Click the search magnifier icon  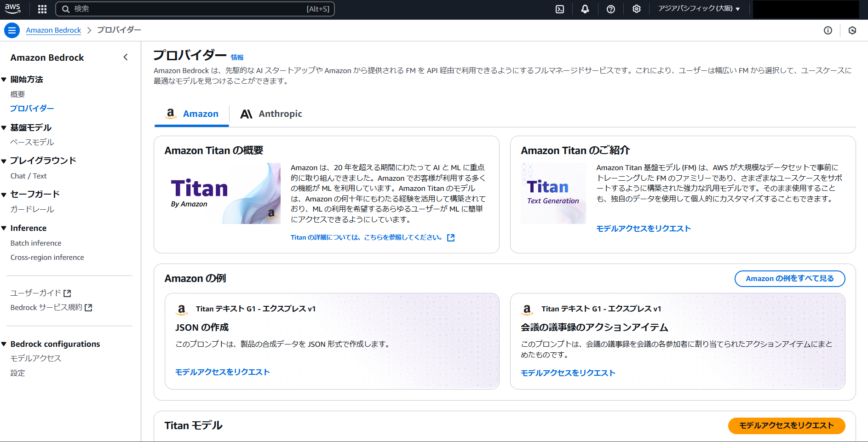pos(66,9)
